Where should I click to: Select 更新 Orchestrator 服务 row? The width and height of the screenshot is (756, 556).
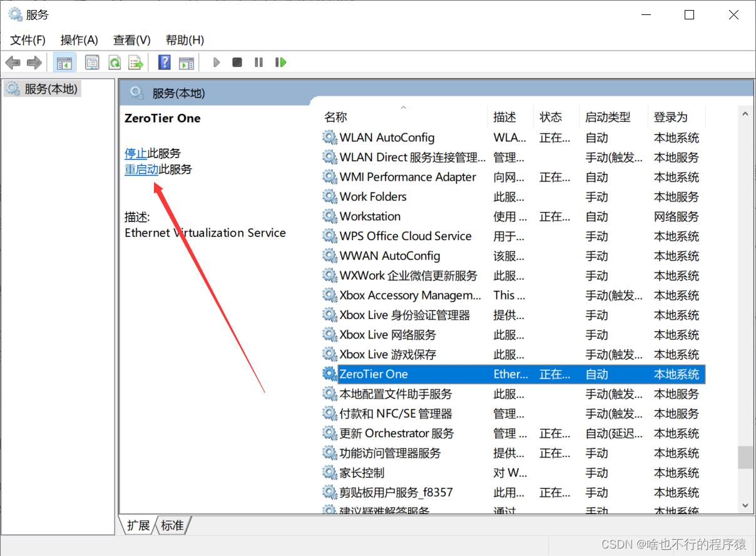[513, 433]
